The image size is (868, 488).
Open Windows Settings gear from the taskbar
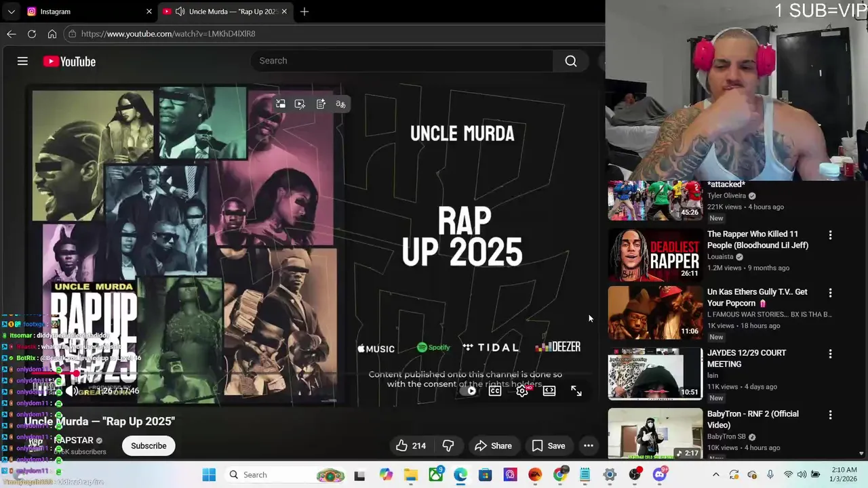click(610, 474)
